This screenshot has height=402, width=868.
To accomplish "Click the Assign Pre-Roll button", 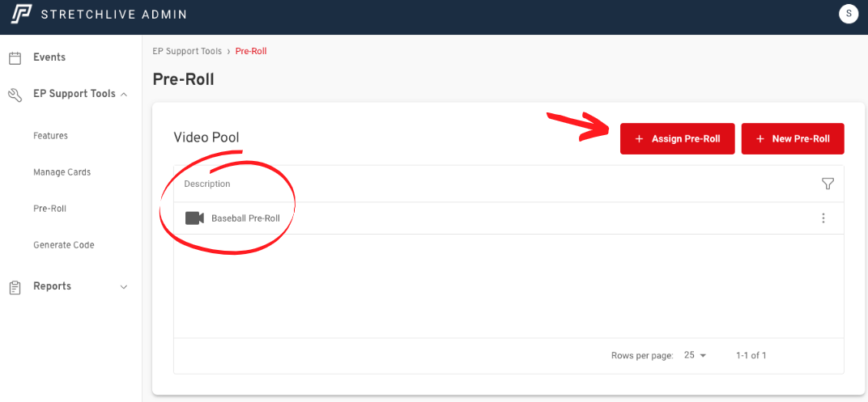I will point(677,139).
